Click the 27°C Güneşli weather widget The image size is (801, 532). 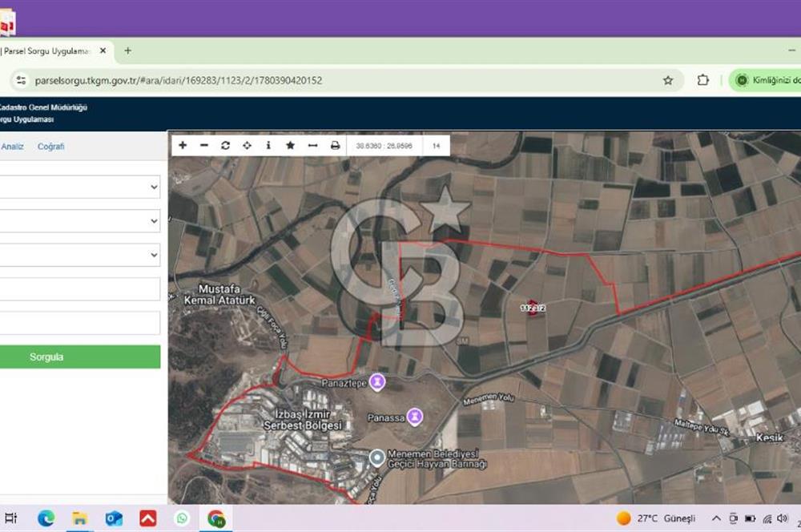656,518
